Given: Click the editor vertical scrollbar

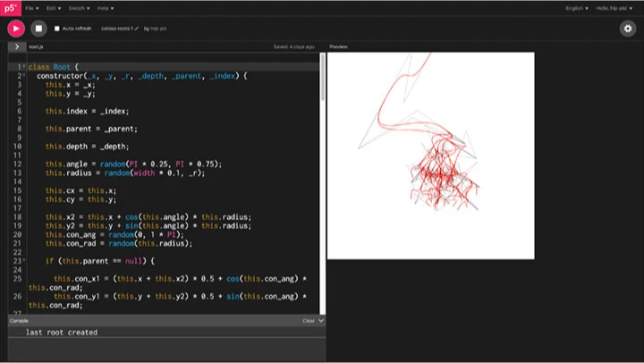Looking at the screenshot, I should click(x=323, y=78).
